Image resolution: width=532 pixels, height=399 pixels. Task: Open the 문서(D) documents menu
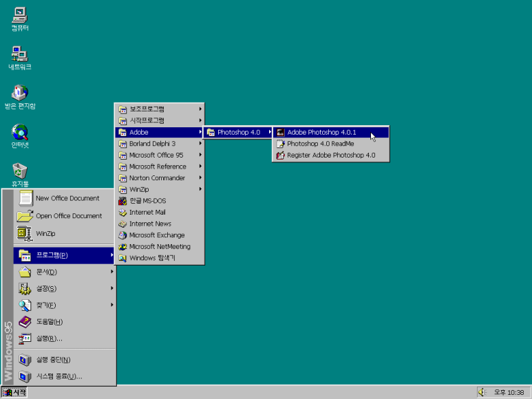coord(65,272)
